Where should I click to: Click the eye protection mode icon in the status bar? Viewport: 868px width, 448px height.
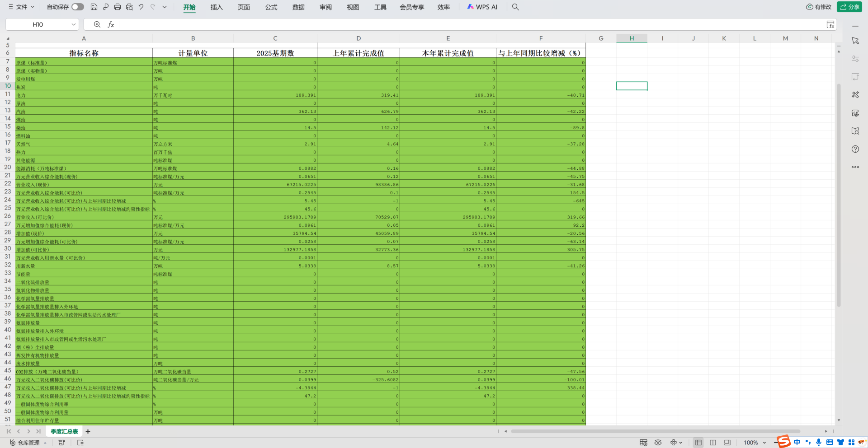(658, 443)
